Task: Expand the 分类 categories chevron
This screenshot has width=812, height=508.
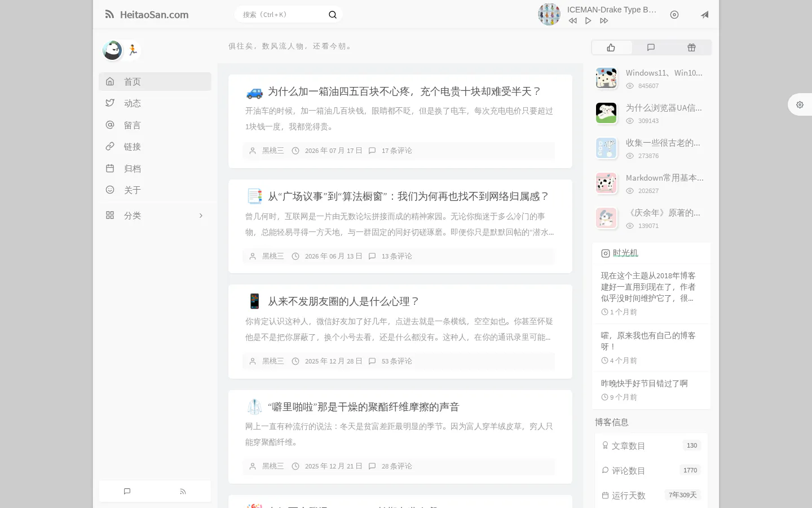Action: [x=201, y=216]
